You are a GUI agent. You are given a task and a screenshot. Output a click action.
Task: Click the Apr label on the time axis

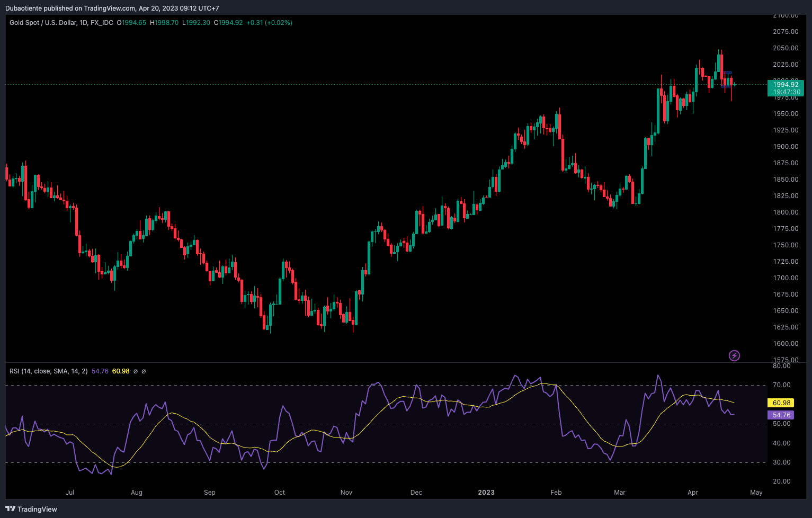pyautogui.click(x=693, y=493)
